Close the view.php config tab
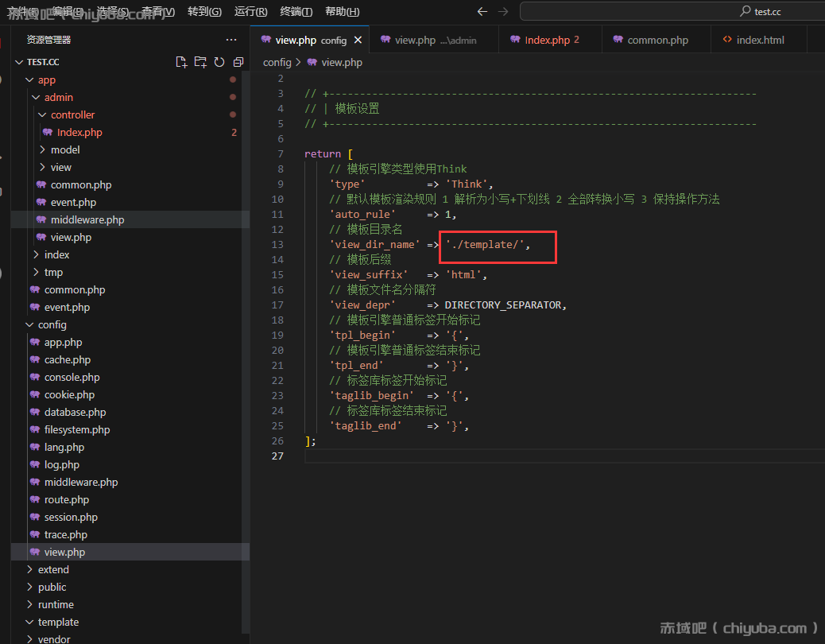This screenshot has height=644, width=825. click(358, 40)
